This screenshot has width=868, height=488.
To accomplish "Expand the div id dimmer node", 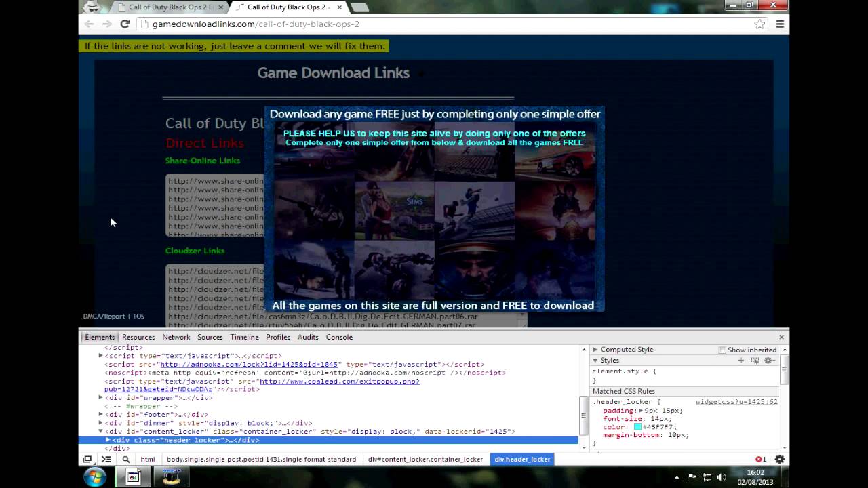I will click(101, 423).
